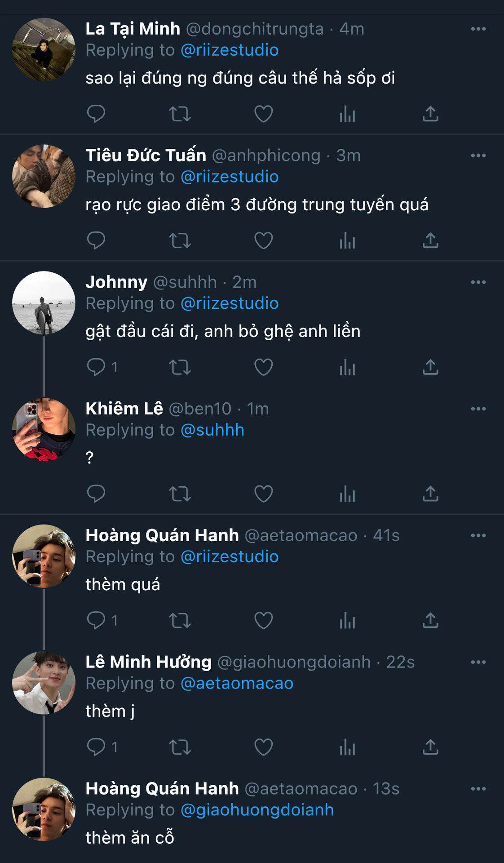Reply to La Tại Minh's tweet
Image resolution: width=504 pixels, height=863 pixels.
click(x=96, y=114)
